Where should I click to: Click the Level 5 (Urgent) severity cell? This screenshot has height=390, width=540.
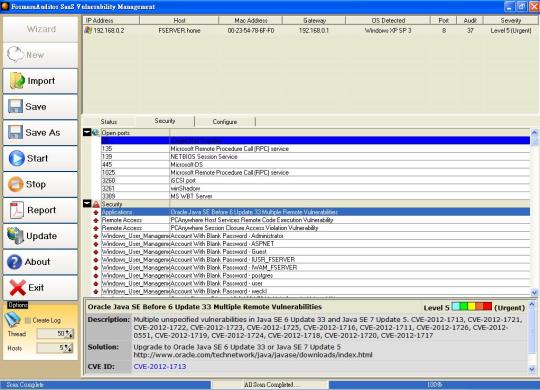[x=511, y=31]
